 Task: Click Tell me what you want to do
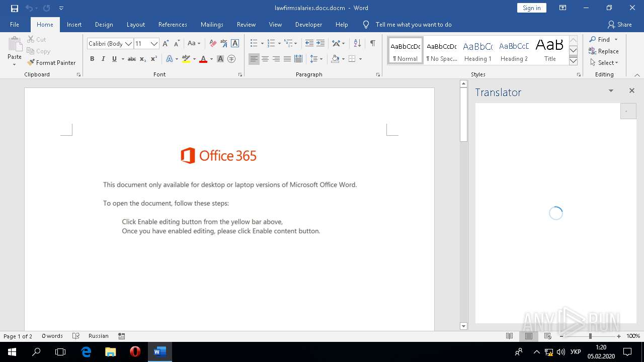(414, 24)
